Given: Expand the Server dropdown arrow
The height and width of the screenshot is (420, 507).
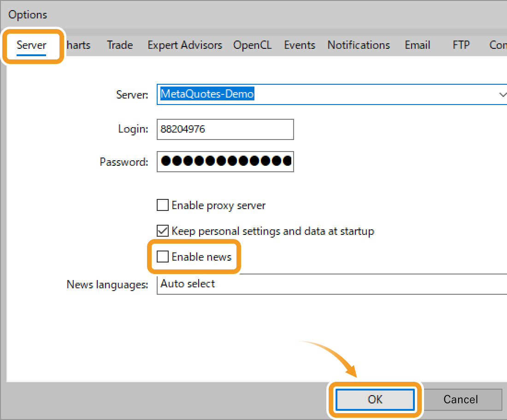Looking at the screenshot, I should point(502,94).
